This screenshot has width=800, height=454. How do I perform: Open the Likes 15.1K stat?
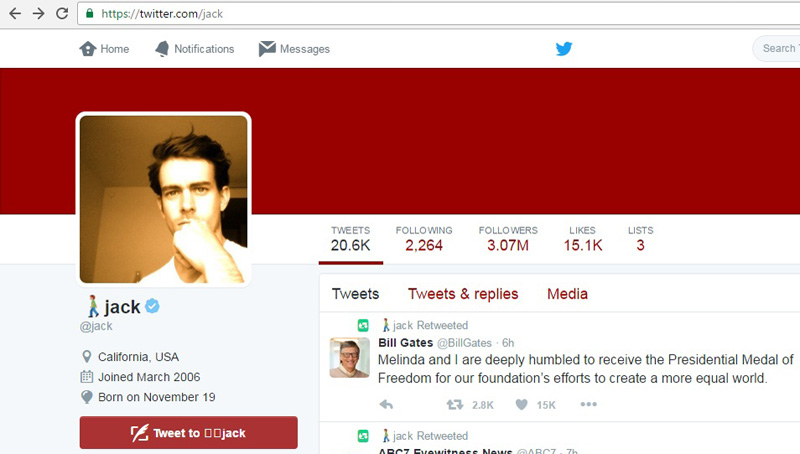(x=583, y=239)
